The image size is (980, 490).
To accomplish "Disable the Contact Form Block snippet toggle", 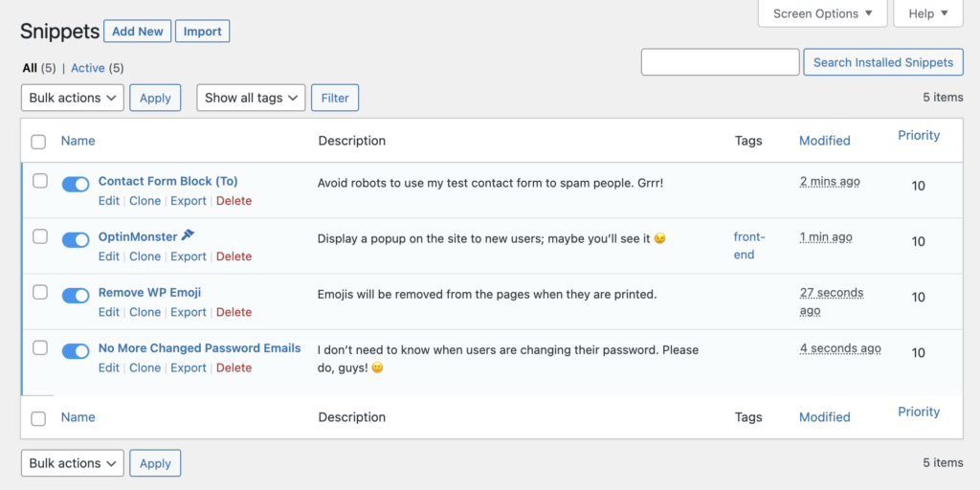I will 76,184.
